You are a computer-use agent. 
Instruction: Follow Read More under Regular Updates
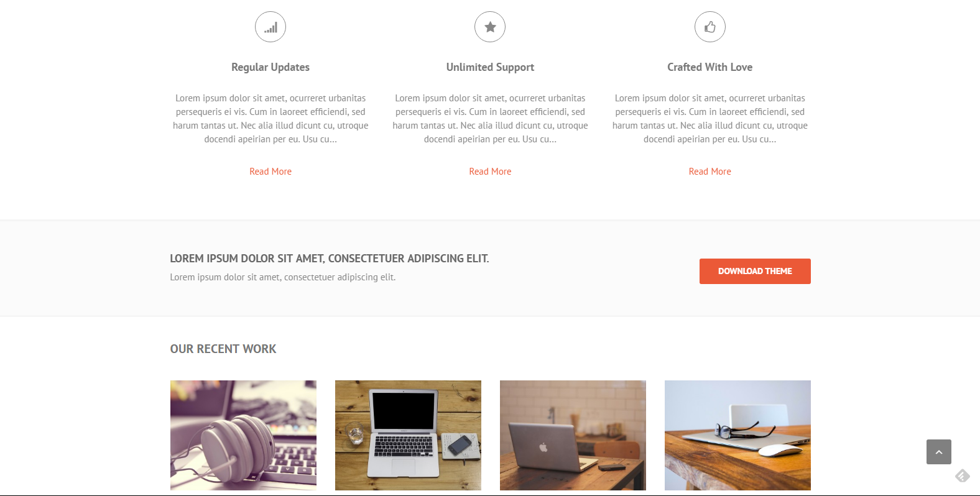tap(270, 172)
